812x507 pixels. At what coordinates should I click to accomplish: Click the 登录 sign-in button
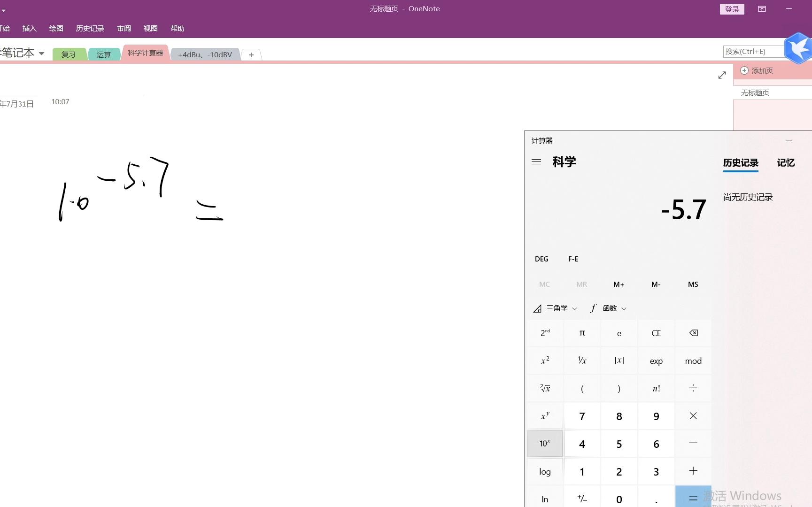tap(732, 9)
